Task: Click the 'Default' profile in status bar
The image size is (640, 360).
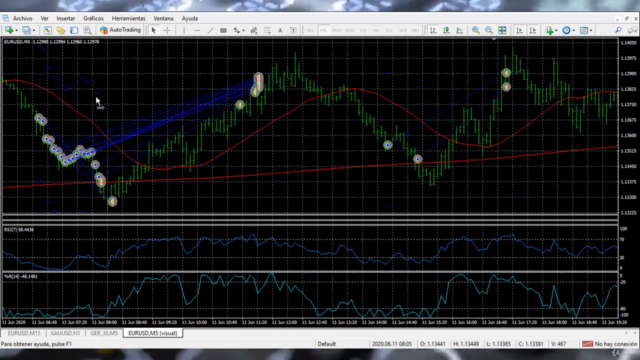Action: click(327, 344)
